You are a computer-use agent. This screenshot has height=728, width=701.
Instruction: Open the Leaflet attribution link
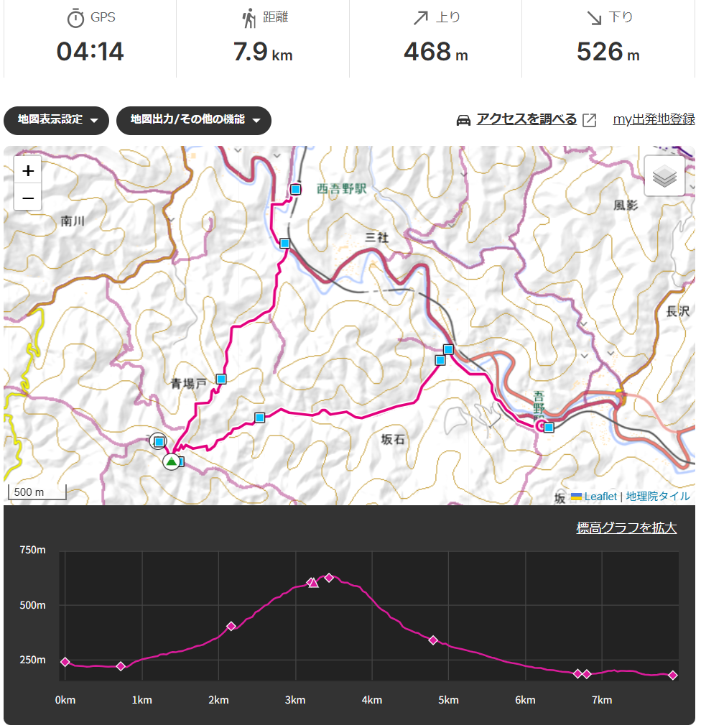pos(600,497)
